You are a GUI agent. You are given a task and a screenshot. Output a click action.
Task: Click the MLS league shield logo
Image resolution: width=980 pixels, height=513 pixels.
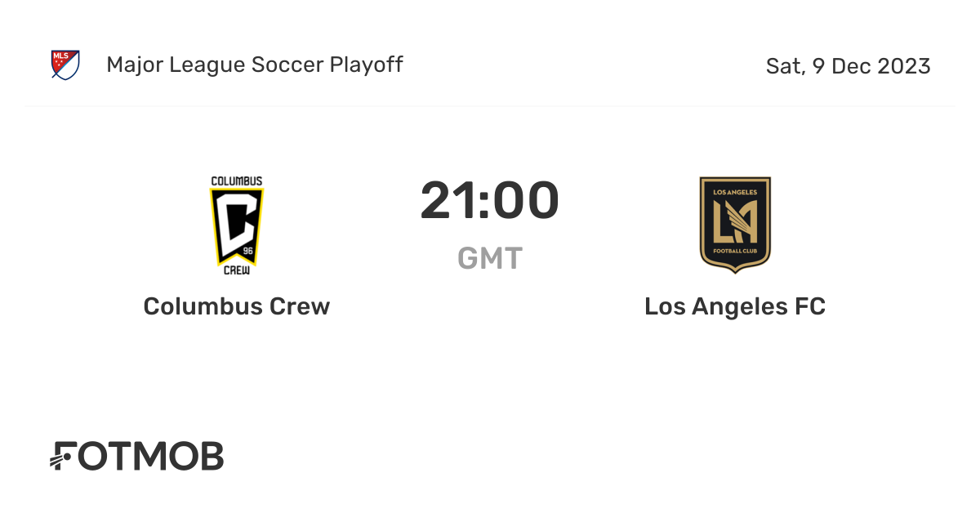(x=65, y=65)
